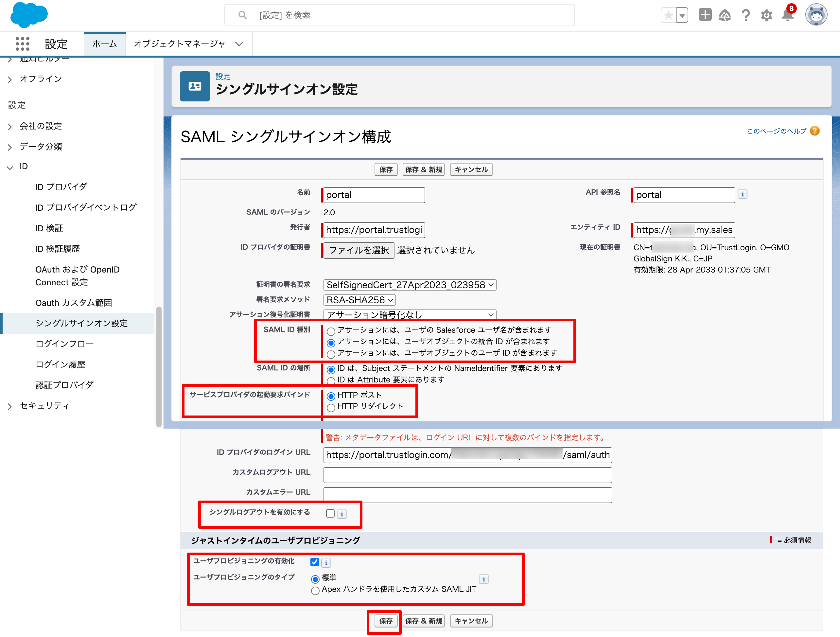This screenshot has width=840, height=637.
Task: Click the bottom キャンセル button
Action: point(471,621)
